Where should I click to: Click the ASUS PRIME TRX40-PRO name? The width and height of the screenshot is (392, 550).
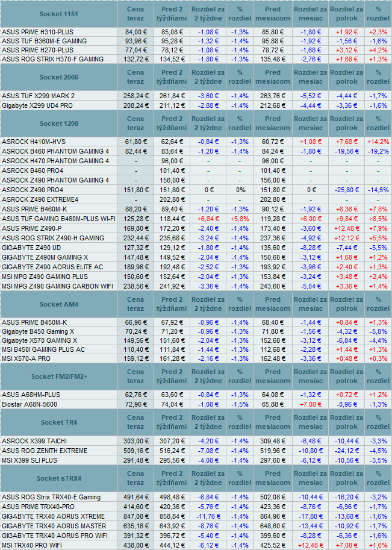[38, 507]
